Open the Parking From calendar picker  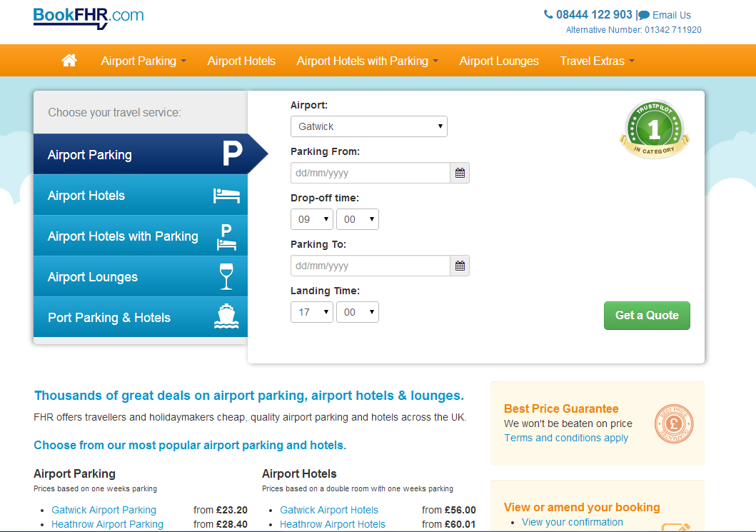pyautogui.click(x=460, y=173)
